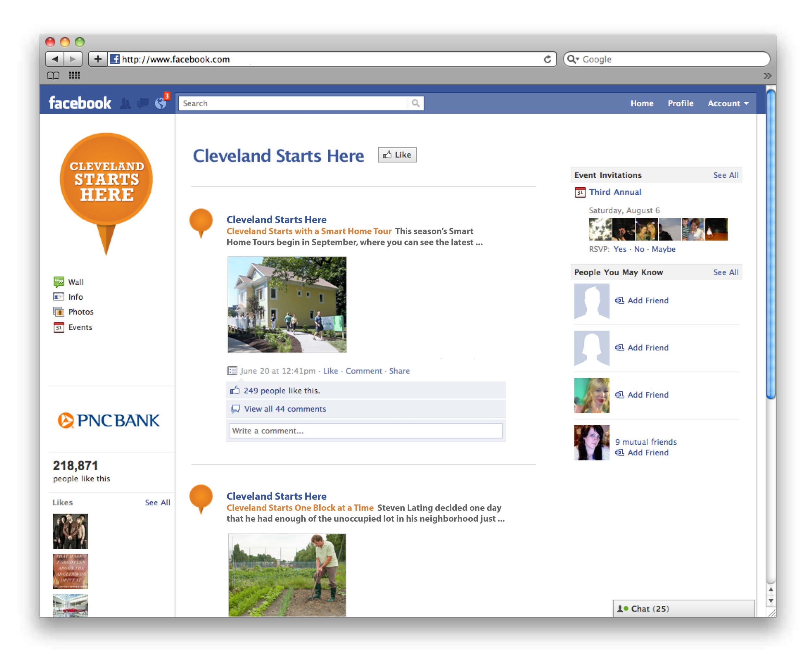This screenshot has width=812, height=650.
Task: Click the Photos icon in sidebar
Action: pos(58,312)
